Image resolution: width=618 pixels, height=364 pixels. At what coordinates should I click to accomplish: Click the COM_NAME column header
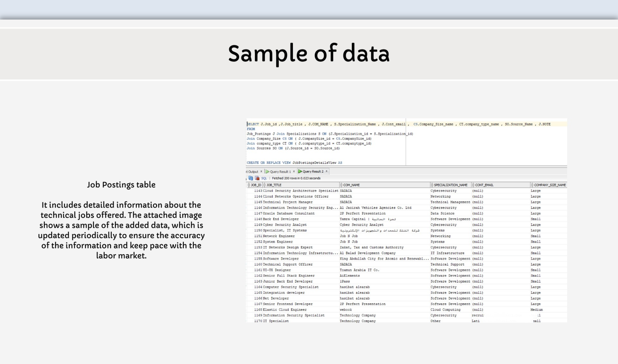point(385,185)
